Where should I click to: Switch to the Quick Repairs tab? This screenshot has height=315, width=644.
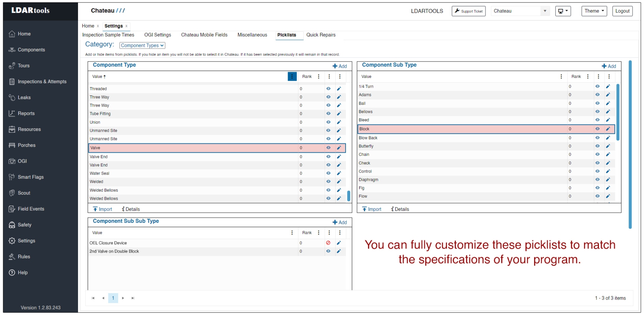(321, 35)
